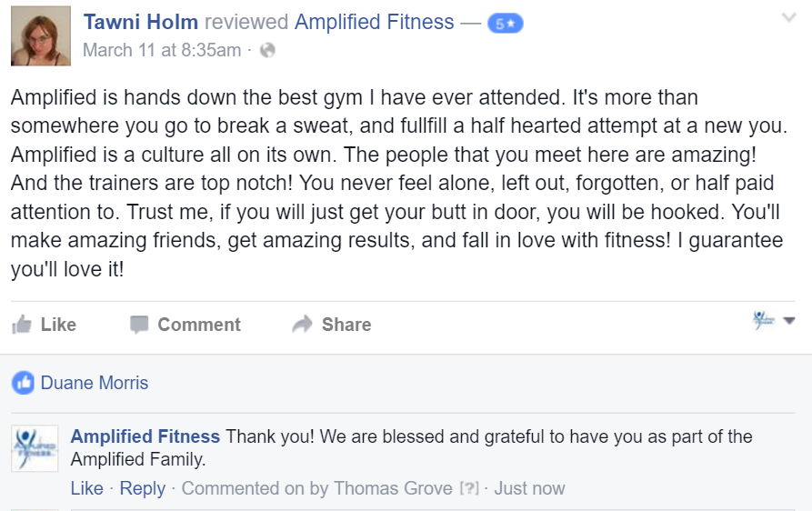The width and height of the screenshot is (812, 511).
Task: Click the thumbs-up Like icon under the review
Action: 22,325
